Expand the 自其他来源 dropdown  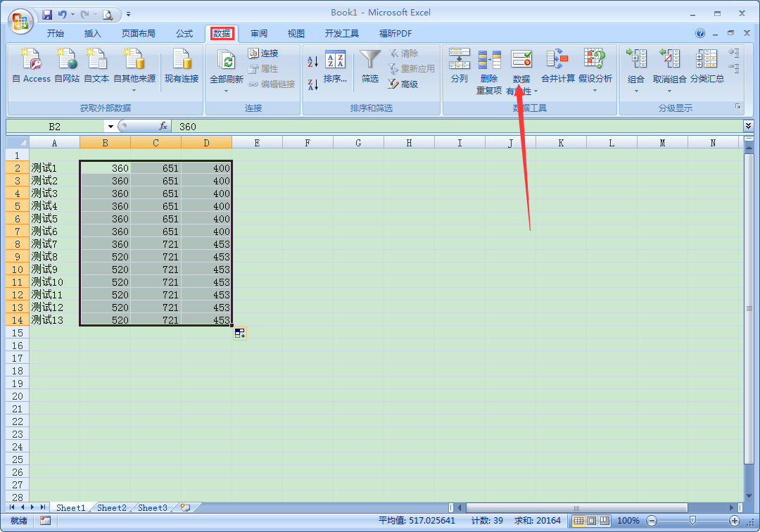click(134, 90)
